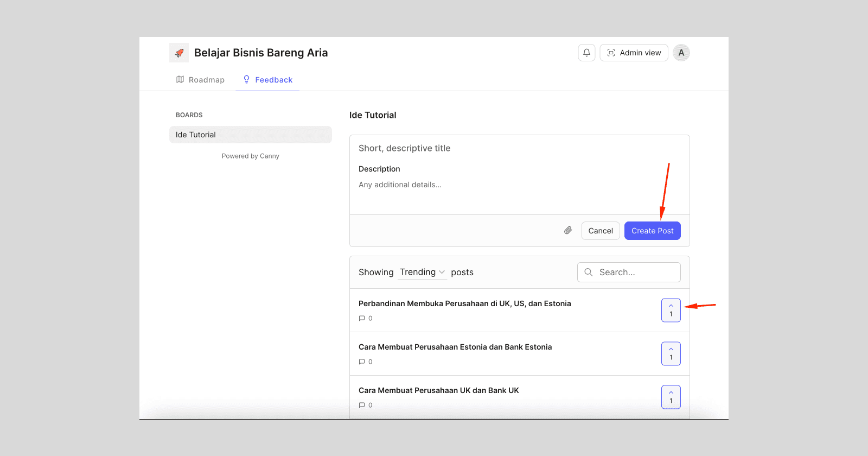This screenshot has width=868, height=456.
Task: Click the comment icon under the Perbandinan post
Action: click(x=362, y=318)
